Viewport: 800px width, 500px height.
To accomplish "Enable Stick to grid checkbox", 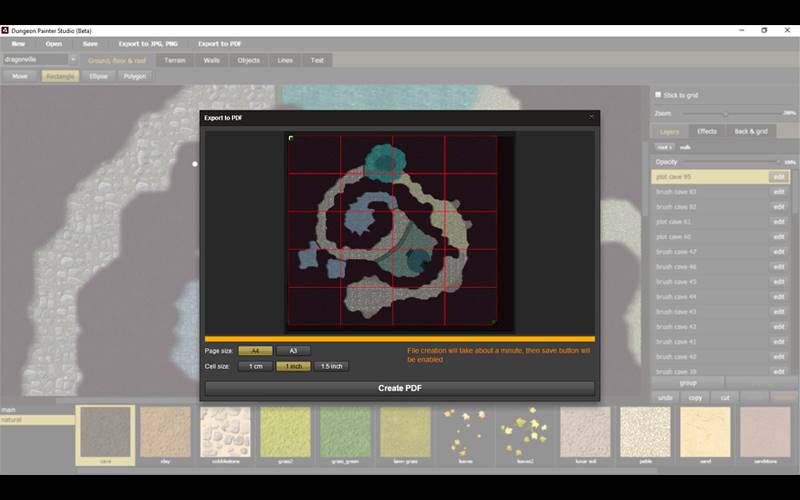I will tap(657, 95).
